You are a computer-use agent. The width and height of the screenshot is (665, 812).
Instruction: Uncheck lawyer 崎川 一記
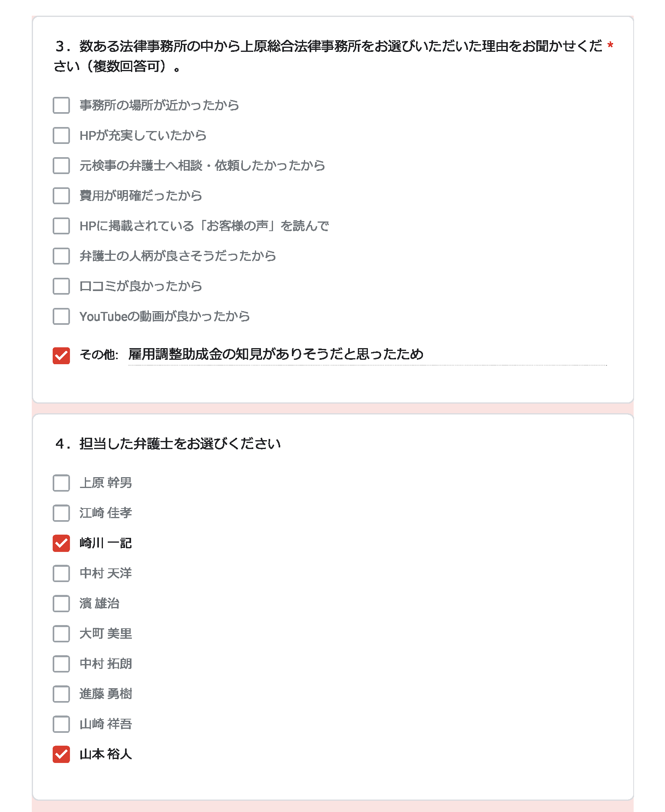[61, 543]
